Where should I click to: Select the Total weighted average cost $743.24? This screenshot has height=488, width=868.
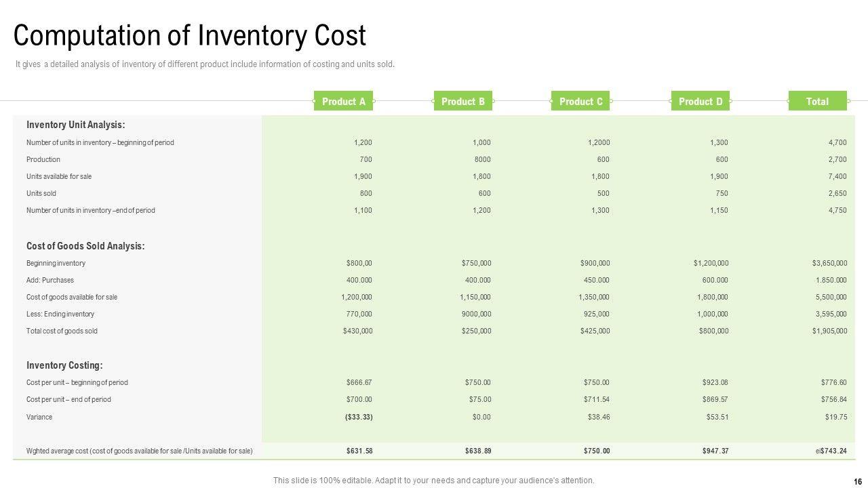[x=833, y=451]
